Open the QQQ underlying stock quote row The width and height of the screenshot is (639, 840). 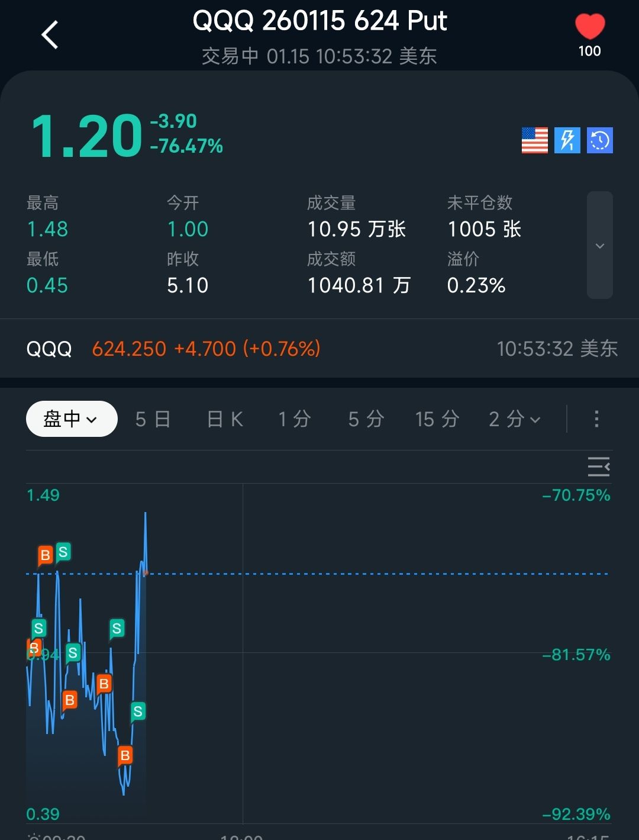(x=319, y=349)
